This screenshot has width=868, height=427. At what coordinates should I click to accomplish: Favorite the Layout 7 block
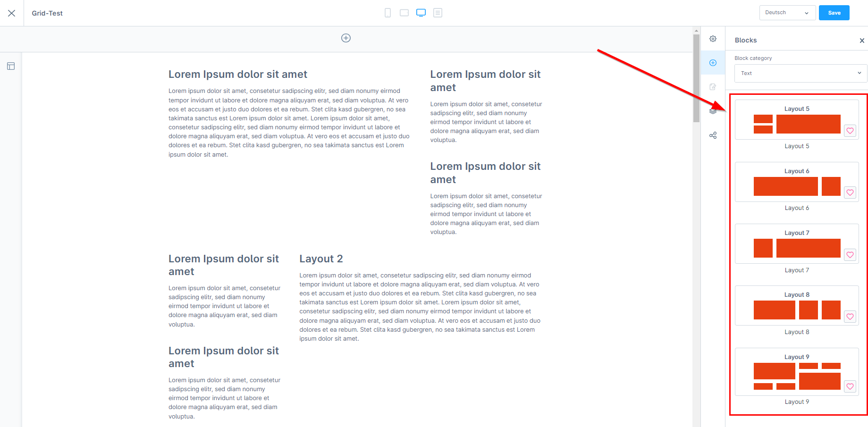coord(850,255)
